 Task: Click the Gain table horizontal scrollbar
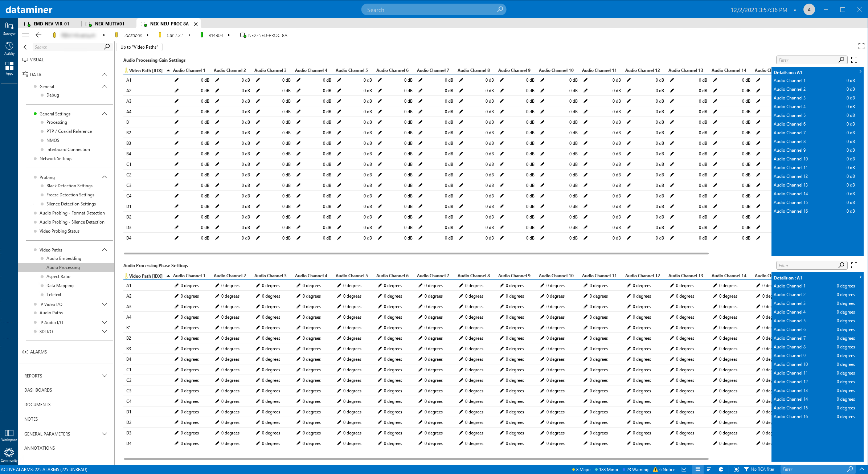click(416, 253)
